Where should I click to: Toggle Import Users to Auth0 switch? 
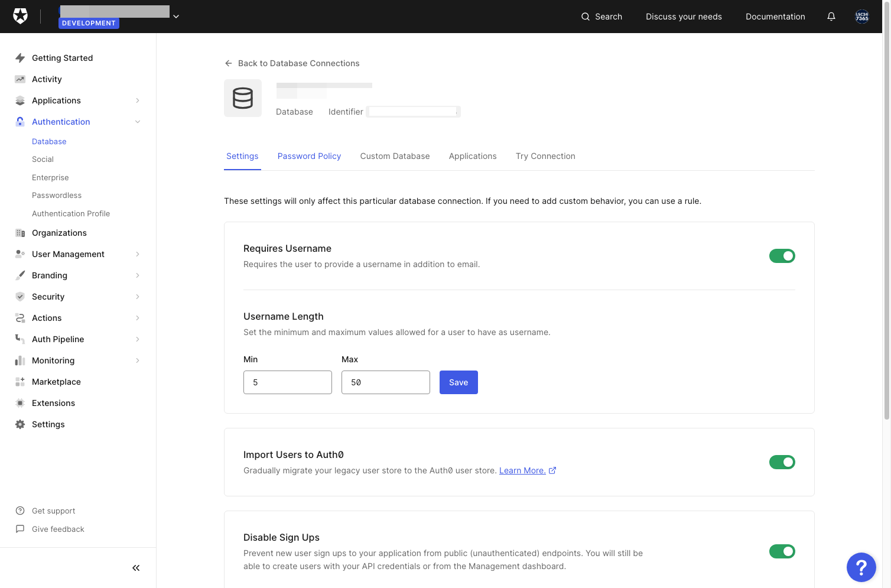(x=782, y=462)
